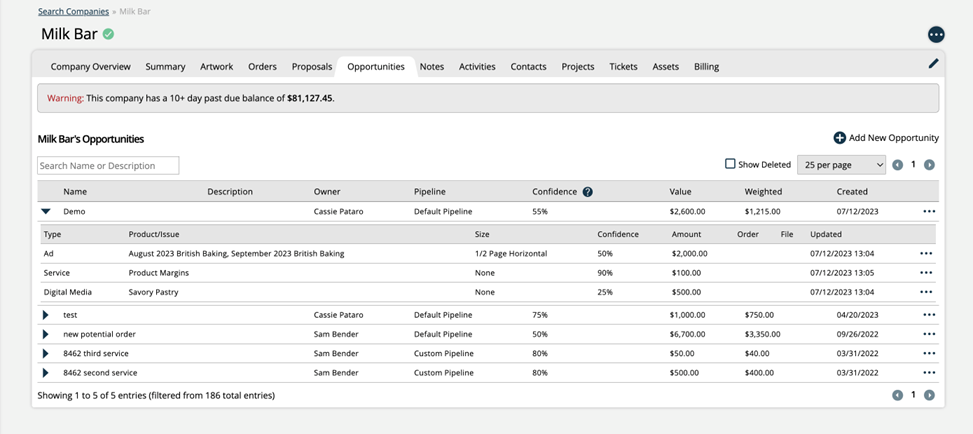Sort by the Weighted column header

(763, 192)
